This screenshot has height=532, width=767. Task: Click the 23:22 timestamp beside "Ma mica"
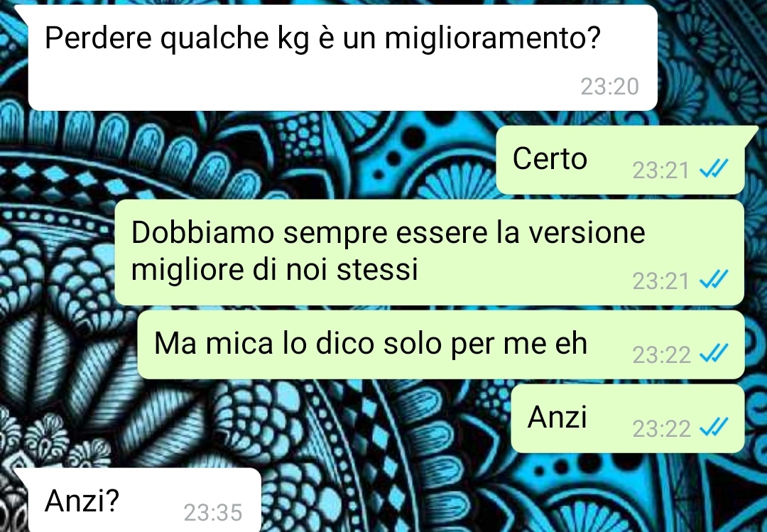[661, 355]
